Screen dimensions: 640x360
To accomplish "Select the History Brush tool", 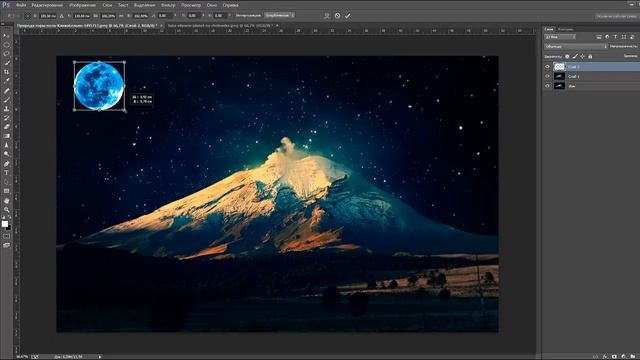I will coord(7,118).
